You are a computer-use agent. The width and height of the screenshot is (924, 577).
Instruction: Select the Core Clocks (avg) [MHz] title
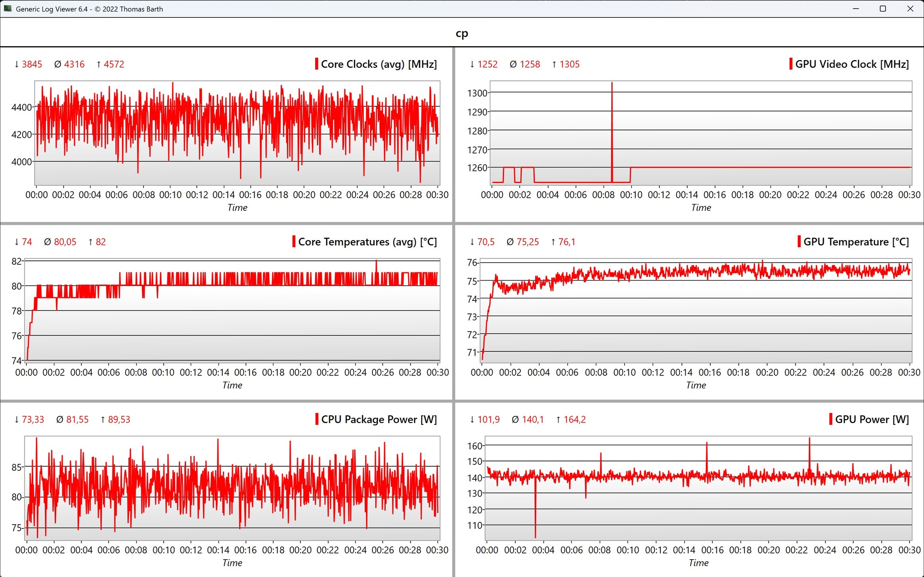(379, 64)
